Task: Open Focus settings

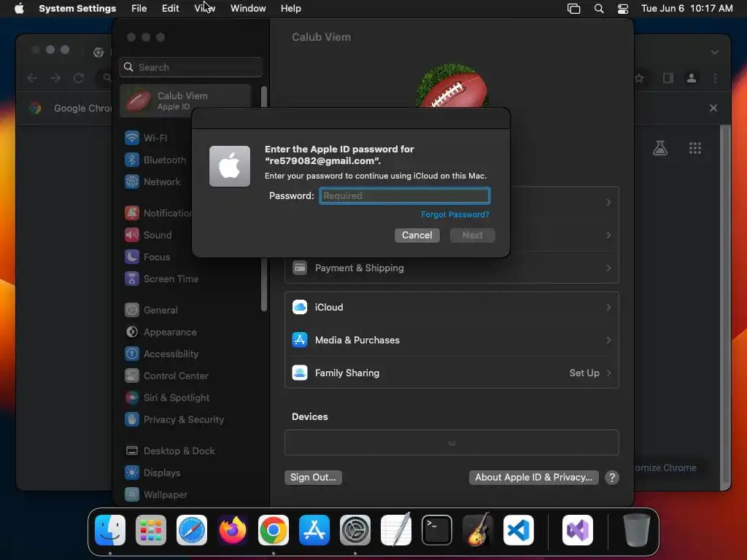Action: (147, 257)
